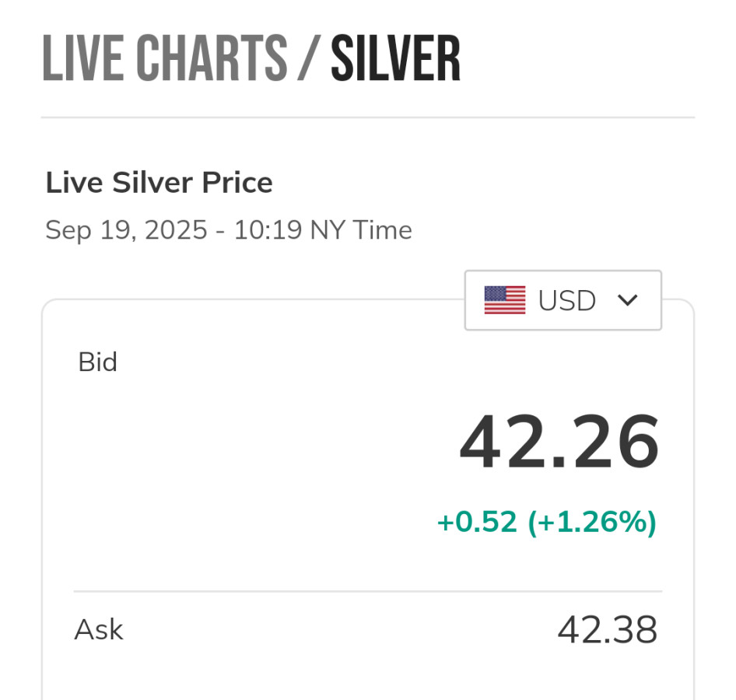736x700 pixels.
Task: Click the Ask label
Action: click(99, 629)
